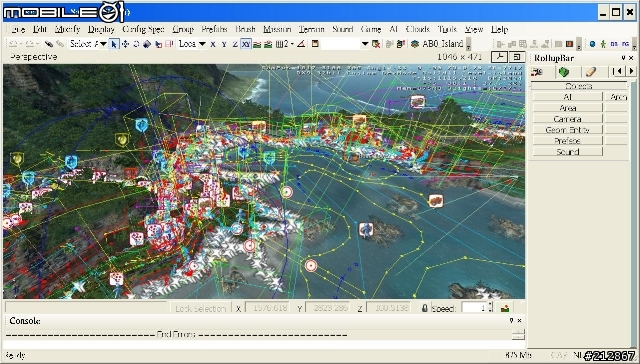Activate the Select arrow tool
Viewport: 640px width, 364px height.
click(114, 44)
